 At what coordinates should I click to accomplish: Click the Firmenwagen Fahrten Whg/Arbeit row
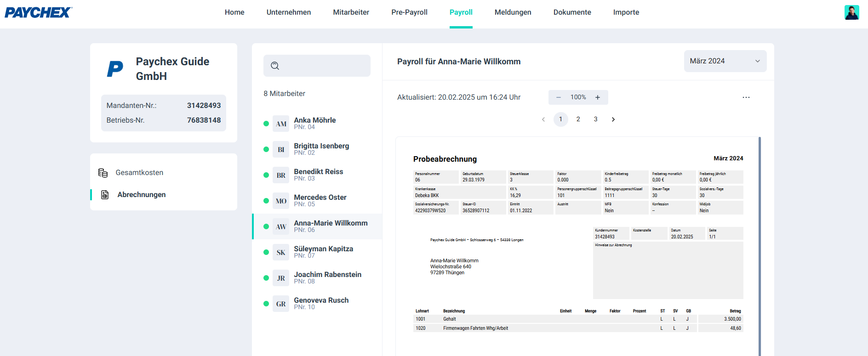coord(578,328)
